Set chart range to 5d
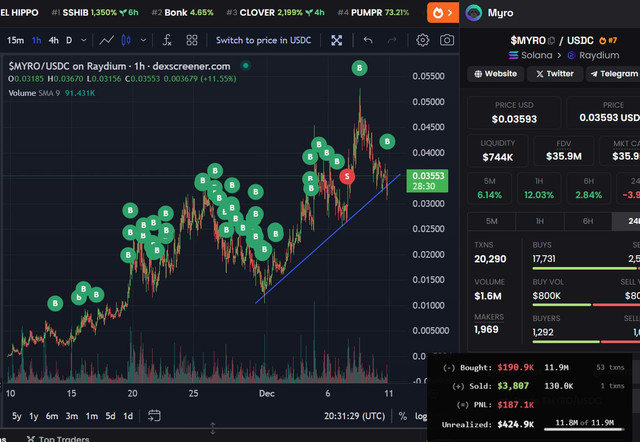640x442 pixels. (110, 416)
